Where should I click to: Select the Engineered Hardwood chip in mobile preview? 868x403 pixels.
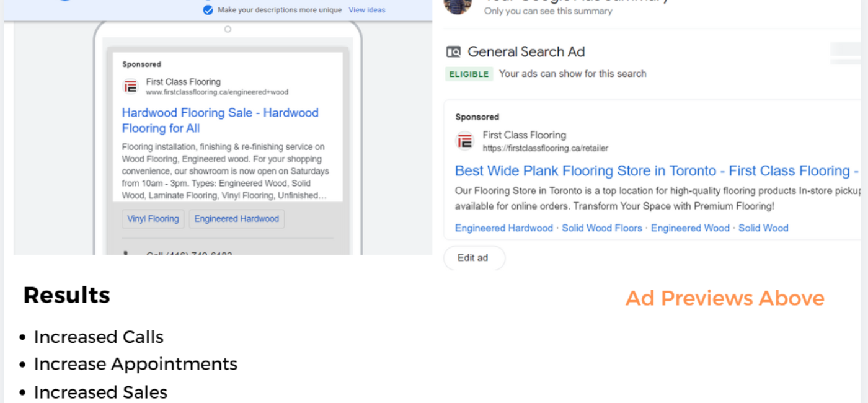click(x=236, y=219)
